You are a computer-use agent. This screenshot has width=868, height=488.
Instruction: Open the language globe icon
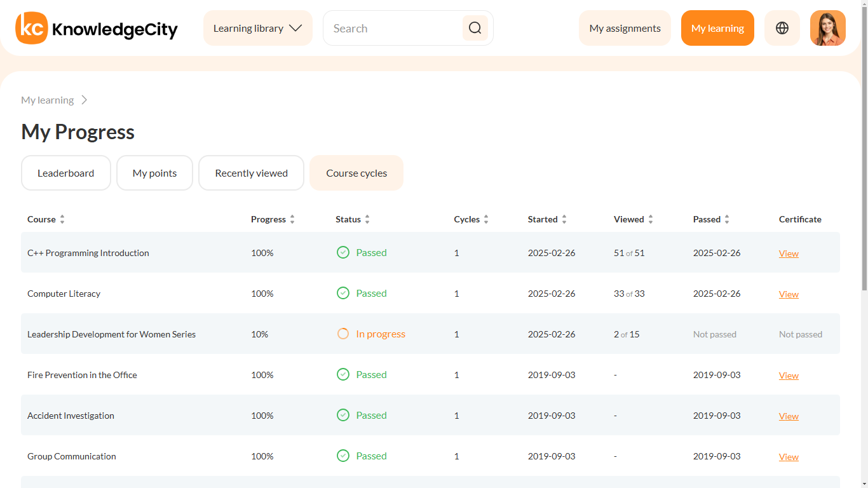pos(782,28)
